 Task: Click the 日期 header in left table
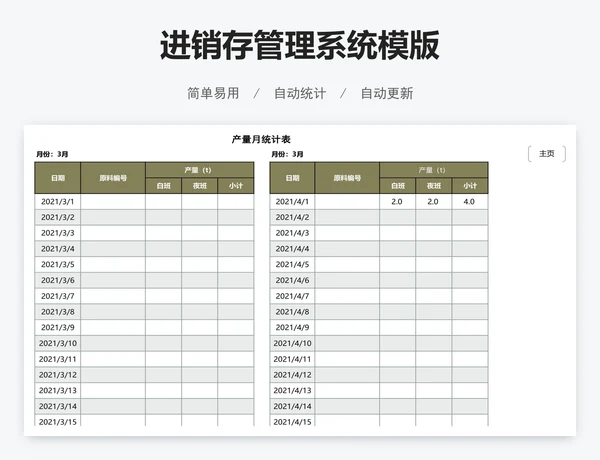click(58, 178)
